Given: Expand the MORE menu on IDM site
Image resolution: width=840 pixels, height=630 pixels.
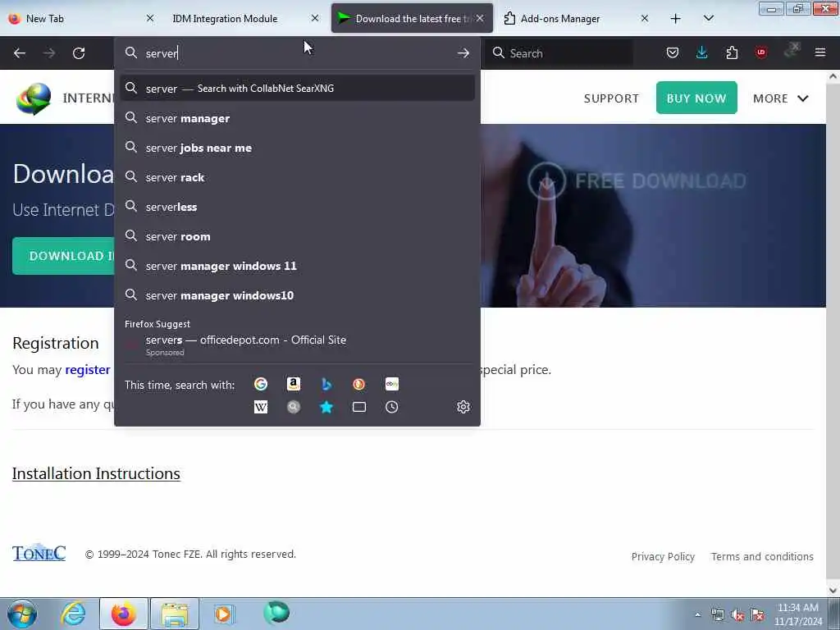Looking at the screenshot, I should coord(781,98).
